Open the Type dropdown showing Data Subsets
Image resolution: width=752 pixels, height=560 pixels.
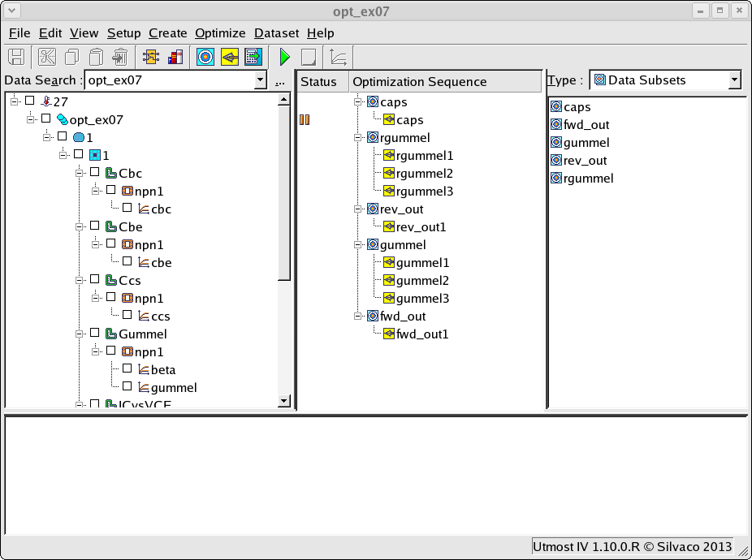[x=734, y=80]
